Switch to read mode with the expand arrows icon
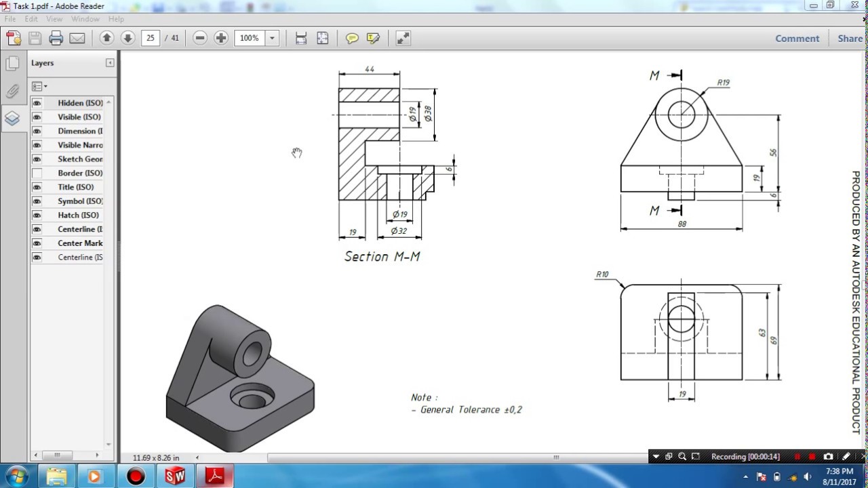 [403, 39]
